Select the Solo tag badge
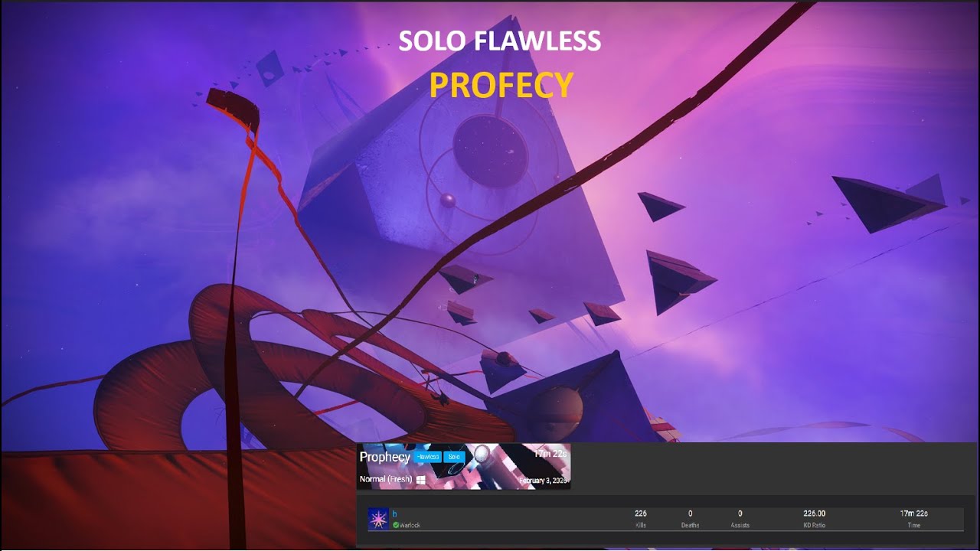980x551 pixels. click(454, 457)
